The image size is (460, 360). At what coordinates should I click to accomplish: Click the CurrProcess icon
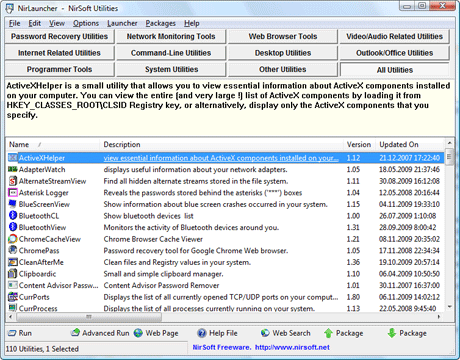13,308
